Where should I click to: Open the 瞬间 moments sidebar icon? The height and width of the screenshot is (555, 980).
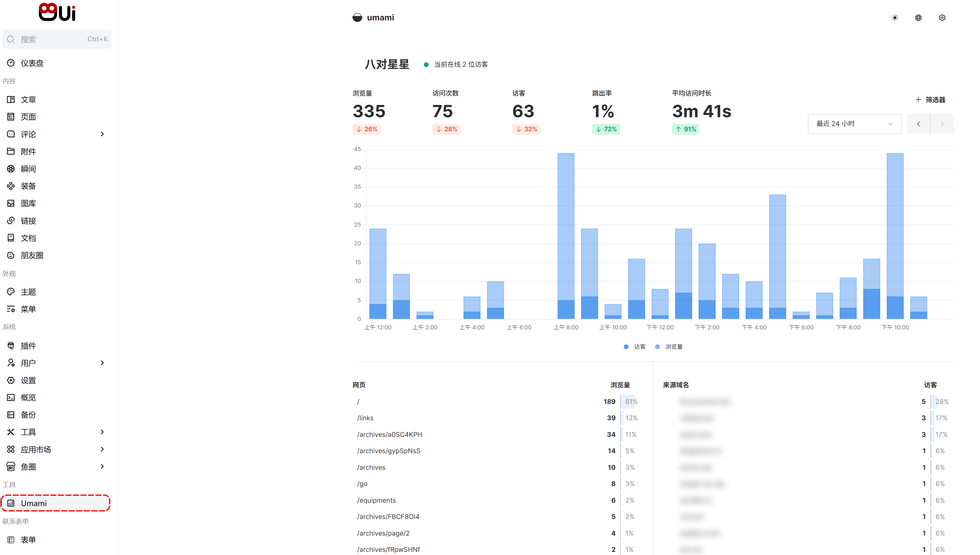tap(11, 169)
